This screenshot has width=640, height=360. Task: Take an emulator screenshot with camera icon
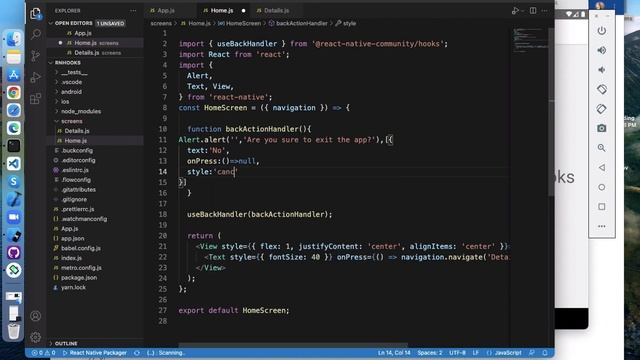tap(602, 128)
